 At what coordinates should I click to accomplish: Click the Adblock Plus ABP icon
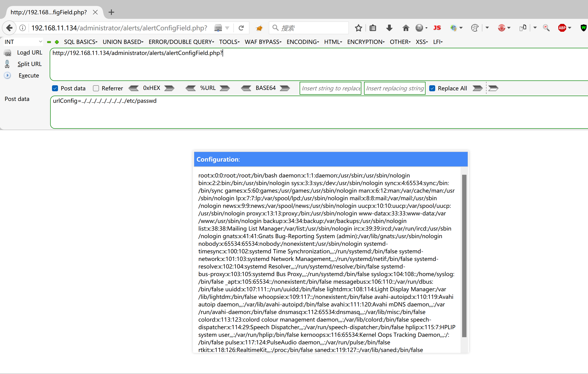click(562, 28)
